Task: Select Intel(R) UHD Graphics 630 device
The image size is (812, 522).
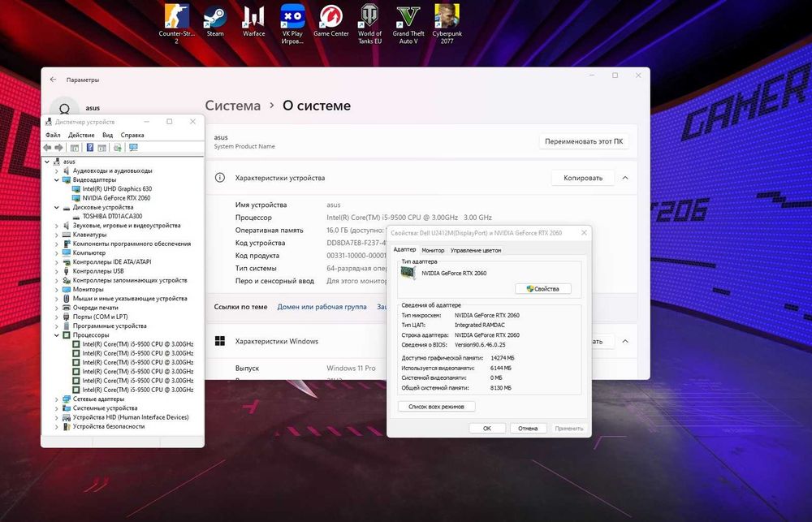Action: click(x=117, y=189)
